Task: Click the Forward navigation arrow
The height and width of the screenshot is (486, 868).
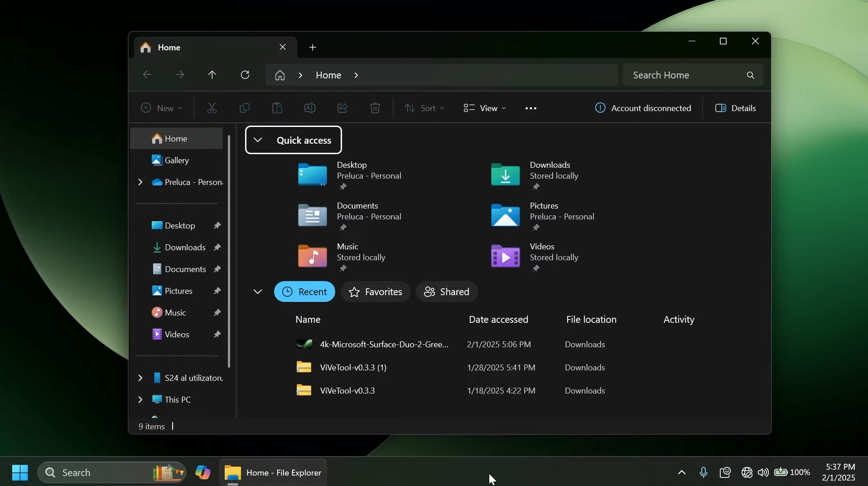Action: click(180, 75)
